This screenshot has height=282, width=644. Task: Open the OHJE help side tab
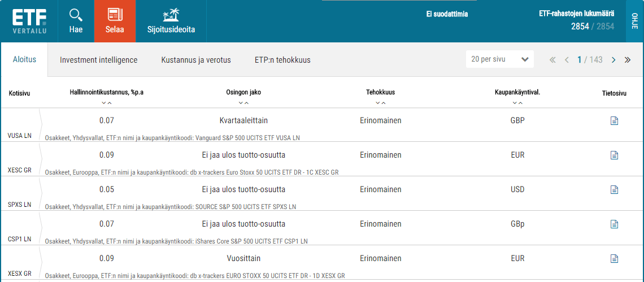click(x=635, y=21)
